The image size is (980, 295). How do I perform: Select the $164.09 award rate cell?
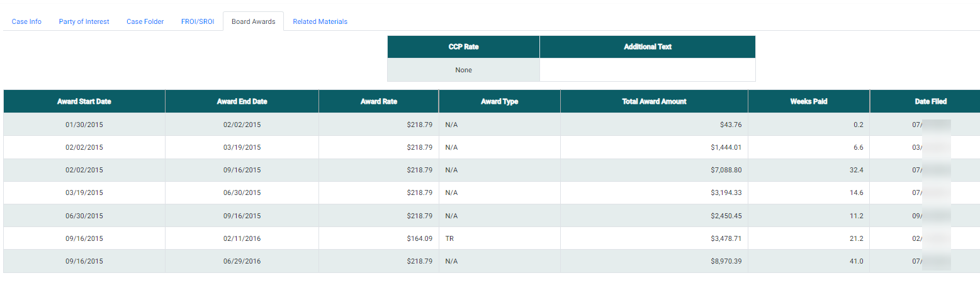pyautogui.click(x=419, y=238)
